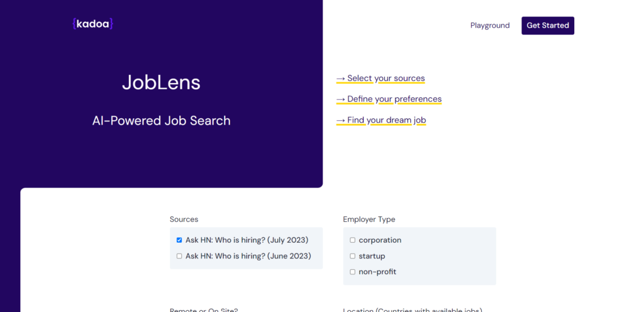The image size is (644, 312).
Task: Click the arrow before Find your dream job
Action: (x=341, y=120)
